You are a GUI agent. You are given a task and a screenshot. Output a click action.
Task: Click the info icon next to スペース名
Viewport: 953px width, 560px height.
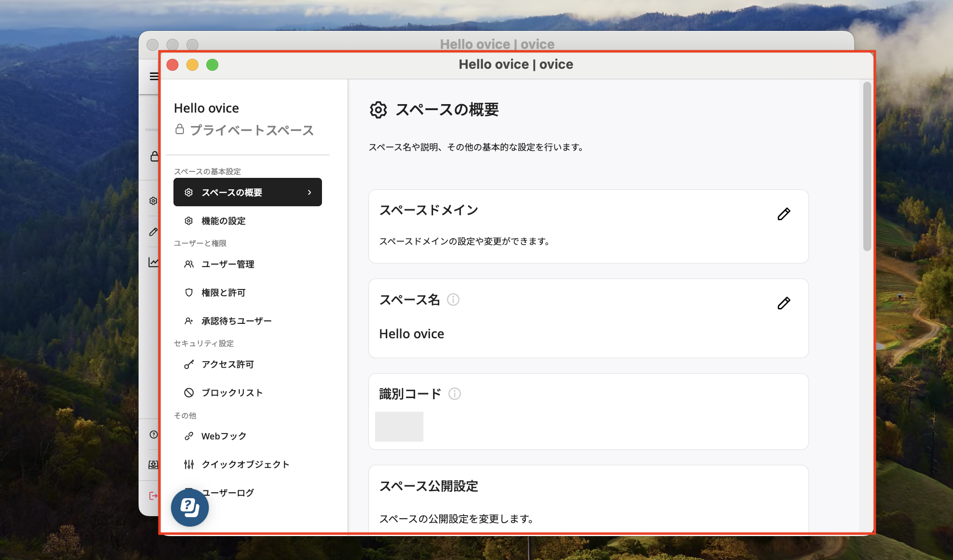pos(453,299)
